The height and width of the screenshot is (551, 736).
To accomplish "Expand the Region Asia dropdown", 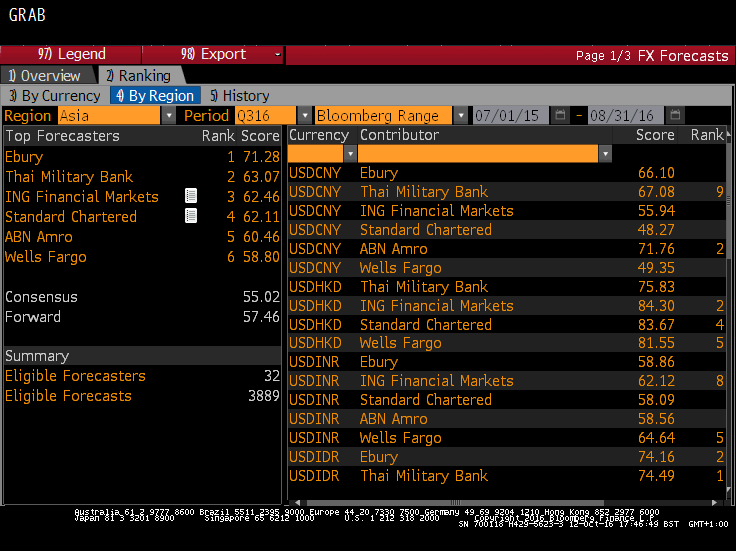I will pyautogui.click(x=169, y=115).
